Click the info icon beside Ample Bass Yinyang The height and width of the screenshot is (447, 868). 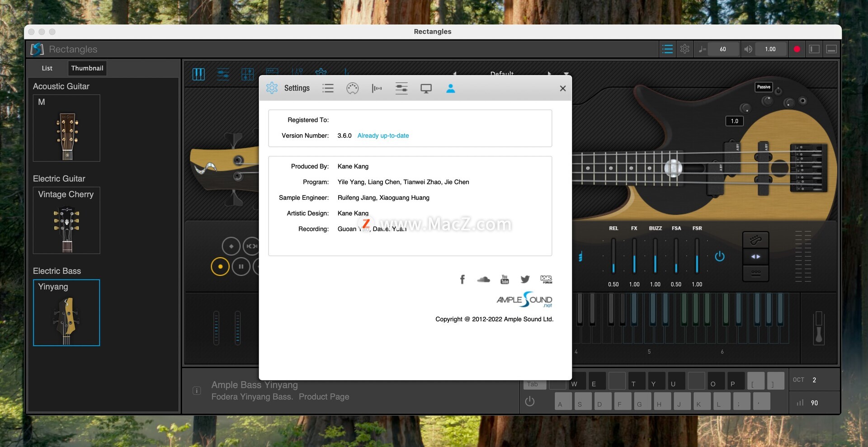pyautogui.click(x=197, y=391)
